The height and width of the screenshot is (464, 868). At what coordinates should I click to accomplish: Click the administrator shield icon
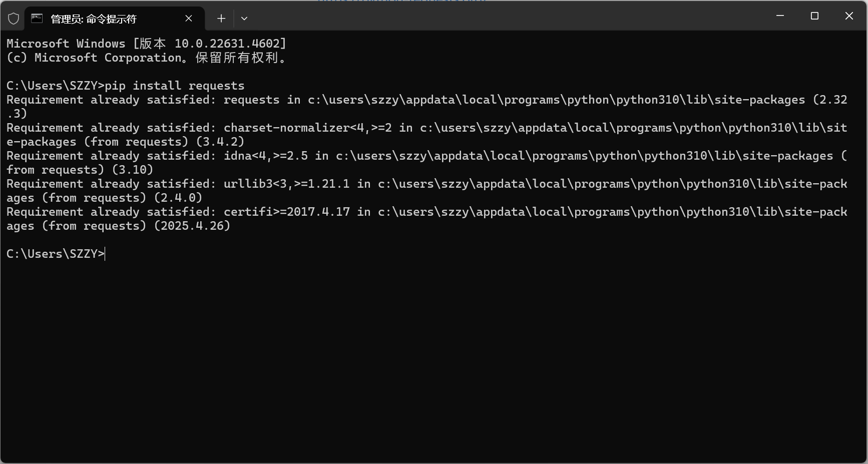[14, 19]
